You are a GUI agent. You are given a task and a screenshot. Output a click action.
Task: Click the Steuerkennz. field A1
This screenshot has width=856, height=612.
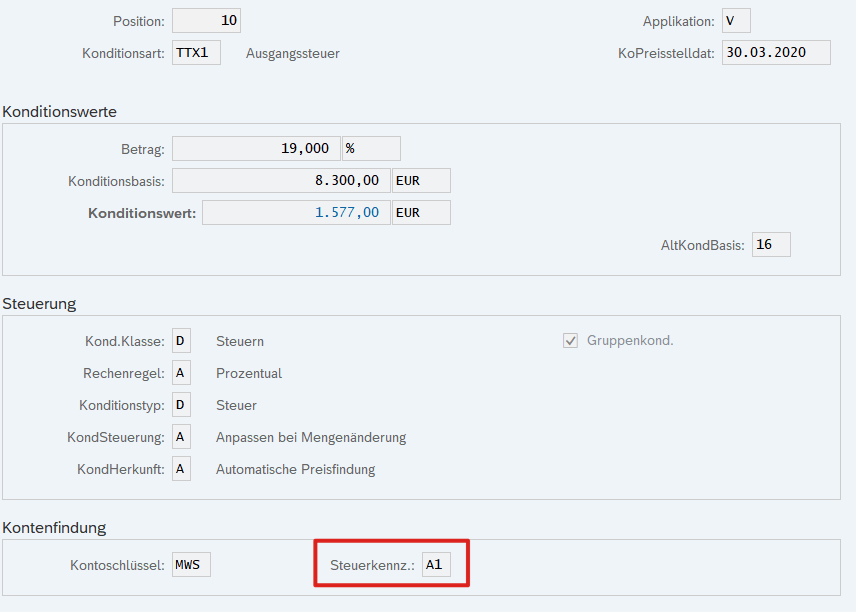tap(436, 565)
